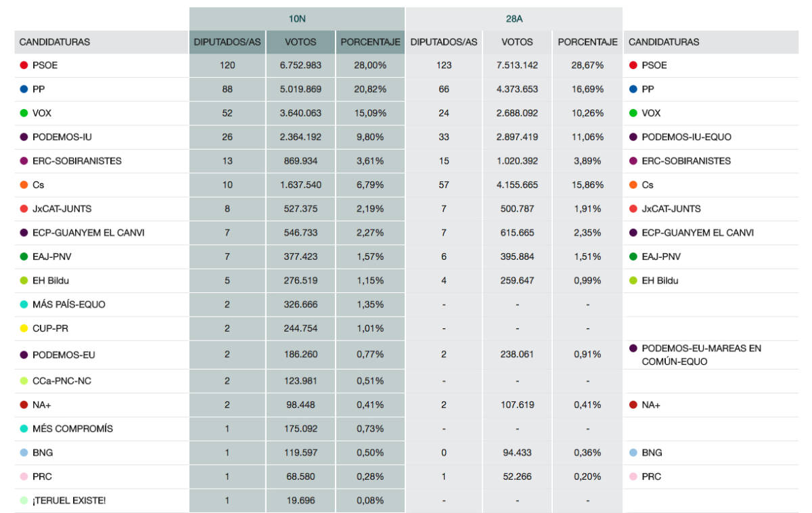Click the blue dot beside left PP
The image size is (812, 513).
(x=24, y=89)
